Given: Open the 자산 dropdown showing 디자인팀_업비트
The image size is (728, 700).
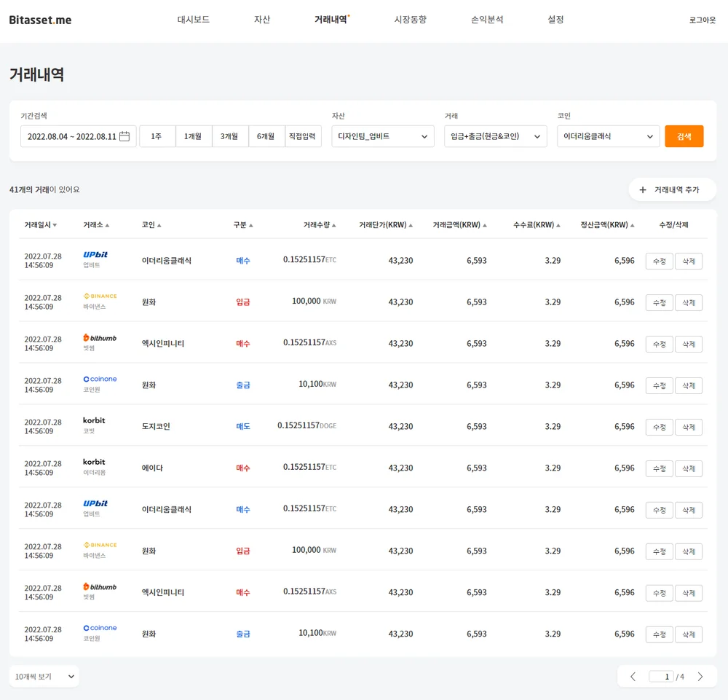Looking at the screenshot, I should (x=382, y=136).
